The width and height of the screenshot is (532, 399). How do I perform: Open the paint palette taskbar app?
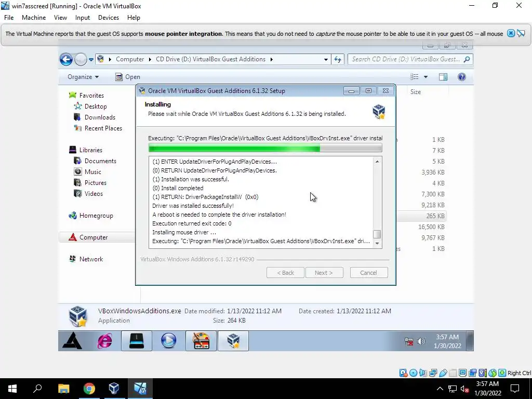coord(201,341)
